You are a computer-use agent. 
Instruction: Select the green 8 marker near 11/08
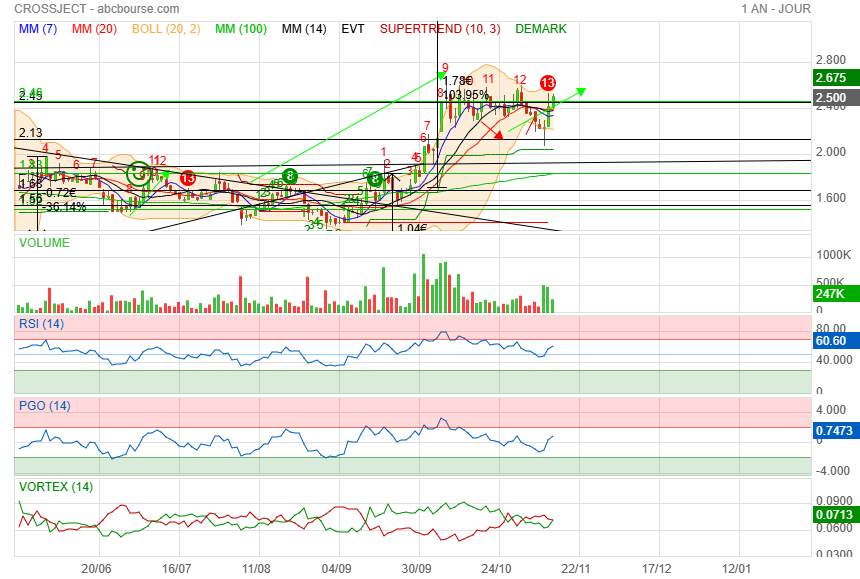[288, 176]
